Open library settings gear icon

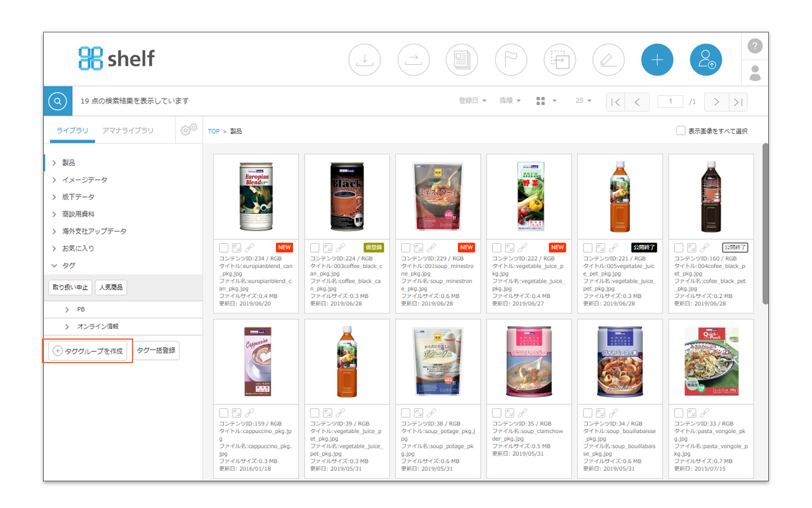pyautogui.click(x=188, y=130)
